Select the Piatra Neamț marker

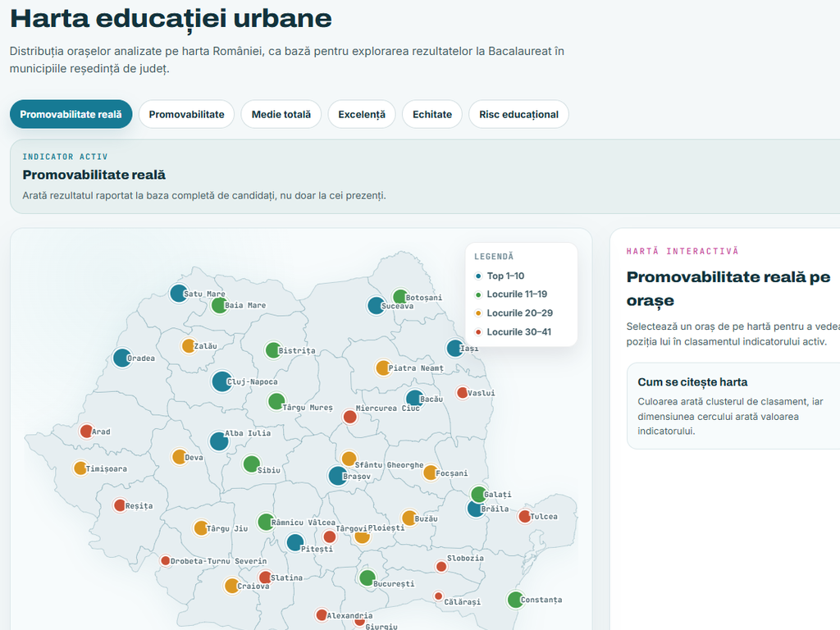coord(382,368)
